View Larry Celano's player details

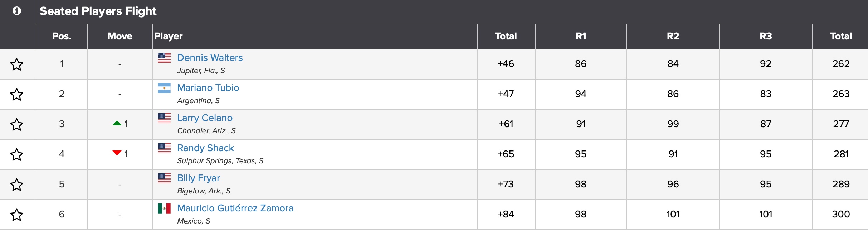205,118
